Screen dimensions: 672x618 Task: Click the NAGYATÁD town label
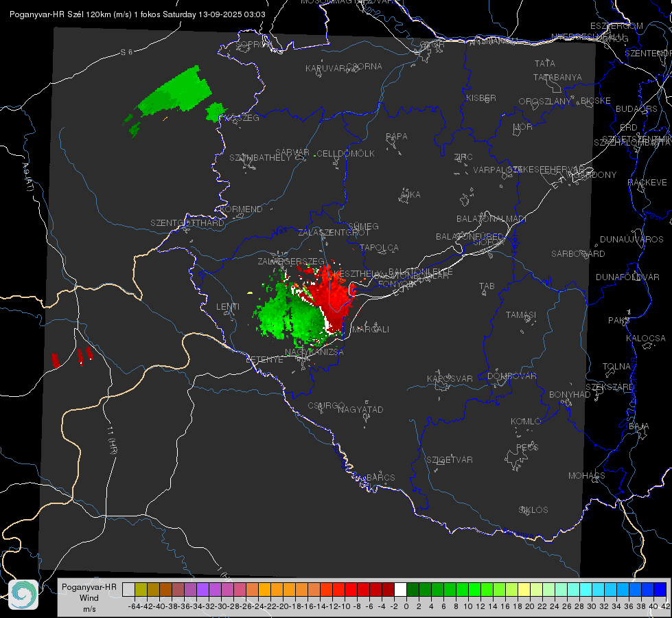click(360, 409)
